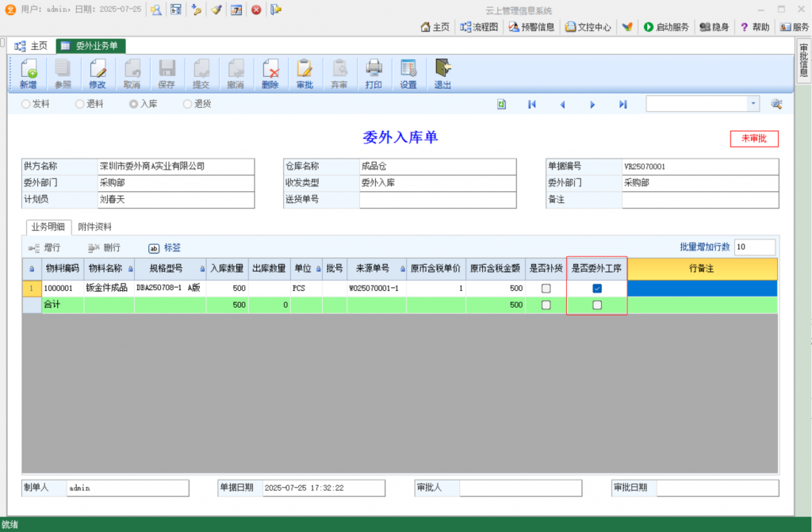Click the 行备注 cell in row 1

point(703,289)
